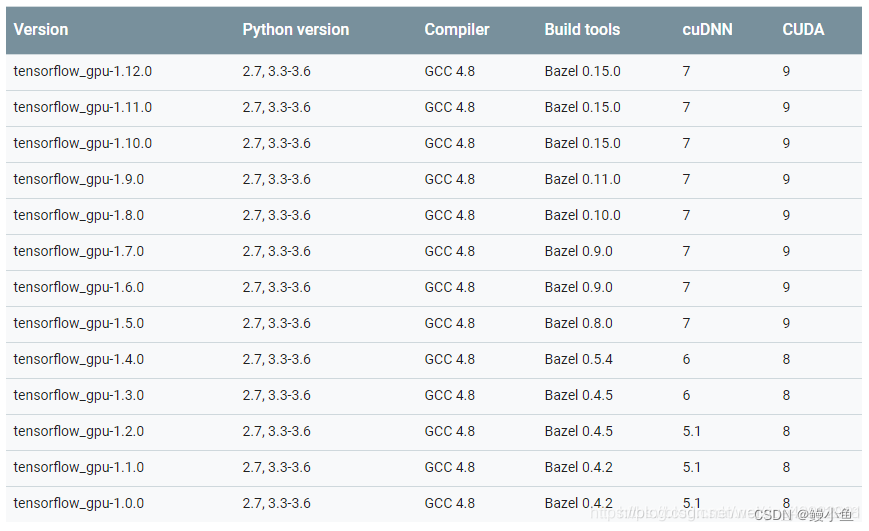Click GCC 4.8 in the 1.9.0 row
This screenshot has height=531, width=869.
[x=449, y=180]
